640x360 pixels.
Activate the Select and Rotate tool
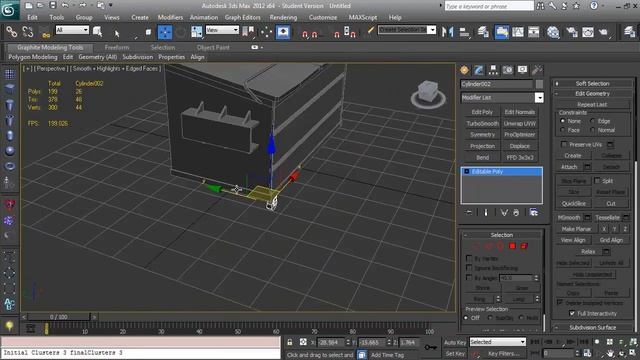(181, 32)
